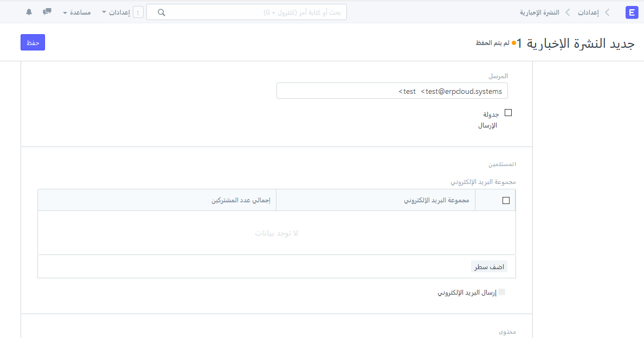Click the sender email input field
This screenshot has height=338, width=644.
(392, 91)
